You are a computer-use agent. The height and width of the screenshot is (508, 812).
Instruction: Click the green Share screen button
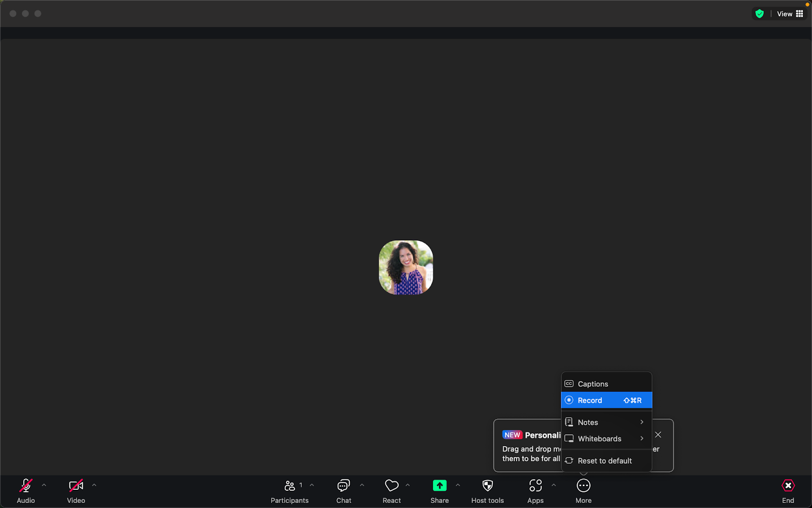click(x=439, y=486)
